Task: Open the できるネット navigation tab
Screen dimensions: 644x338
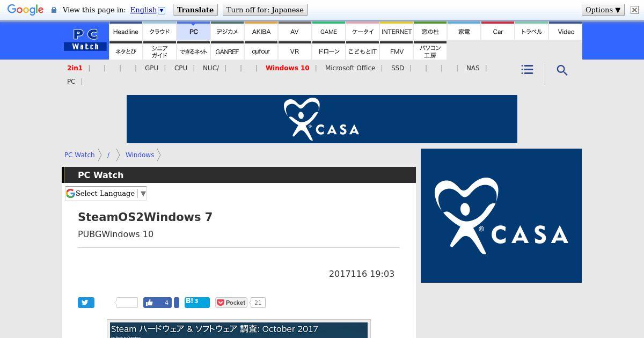Action: [x=193, y=52]
